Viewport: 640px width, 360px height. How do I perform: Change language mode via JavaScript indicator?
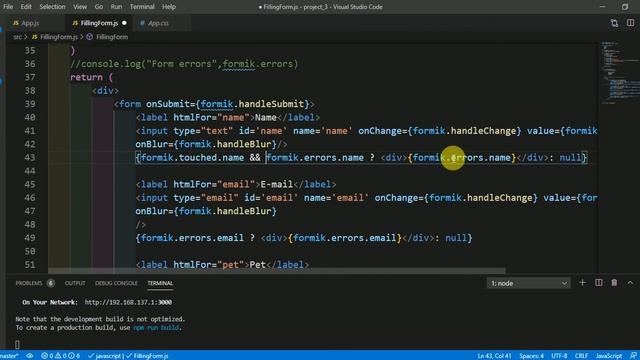tap(609, 356)
